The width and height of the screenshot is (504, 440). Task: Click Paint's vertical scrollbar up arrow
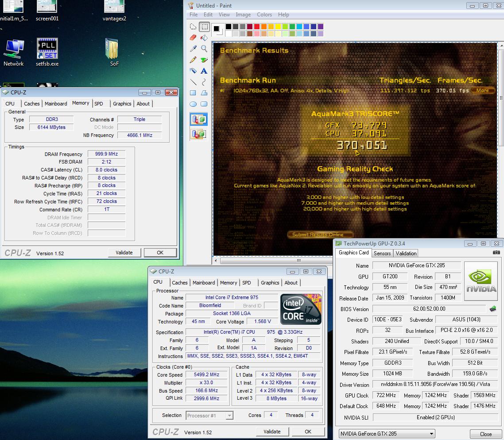tap(501, 46)
